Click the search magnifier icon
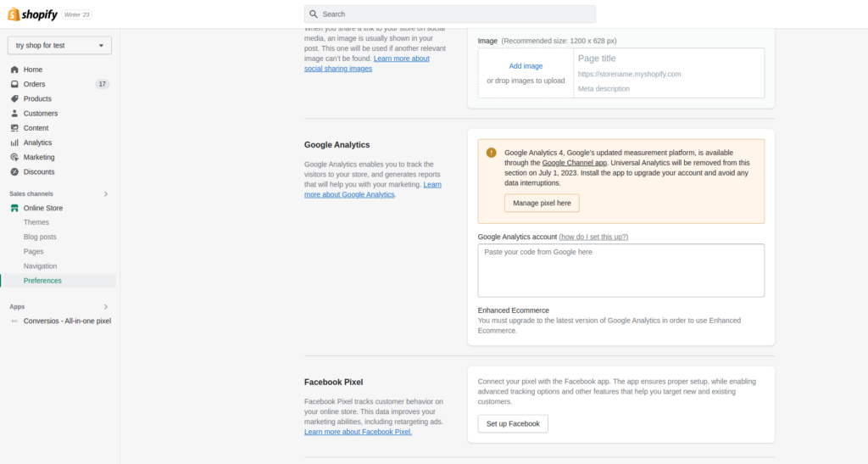 pos(314,14)
